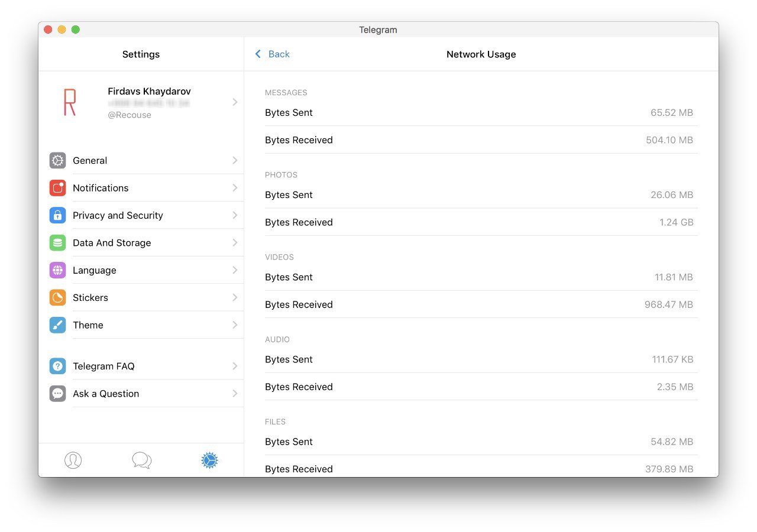
Task: Click the AUDIO section heading
Action: [x=277, y=339]
